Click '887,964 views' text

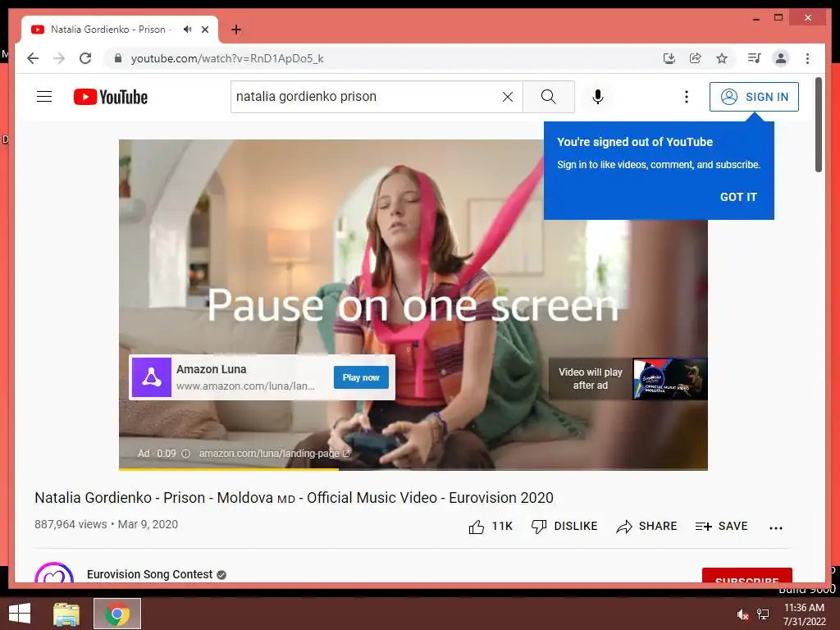pyautogui.click(x=71, y=524)
